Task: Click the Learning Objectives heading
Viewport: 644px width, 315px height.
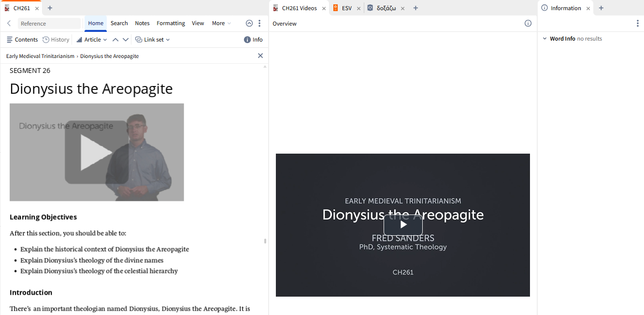Action: [x=43, y=217]
